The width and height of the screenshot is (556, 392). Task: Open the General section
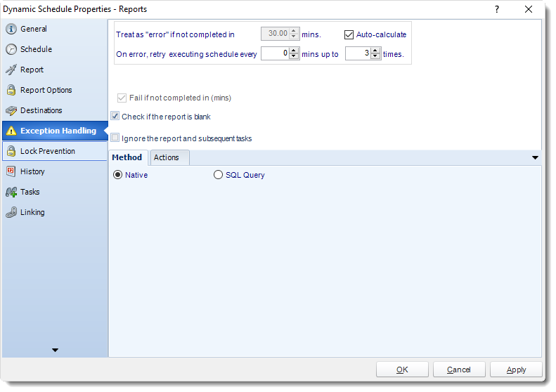[55, 29]
